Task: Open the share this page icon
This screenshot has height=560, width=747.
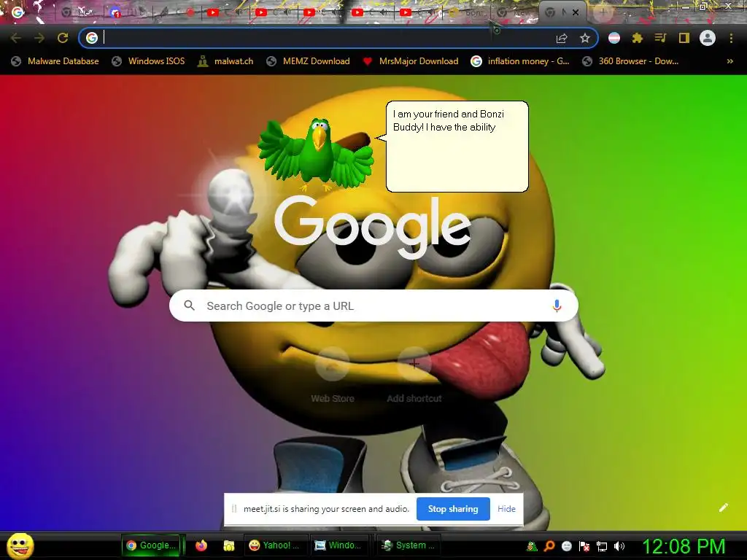Action: point(562,38)
